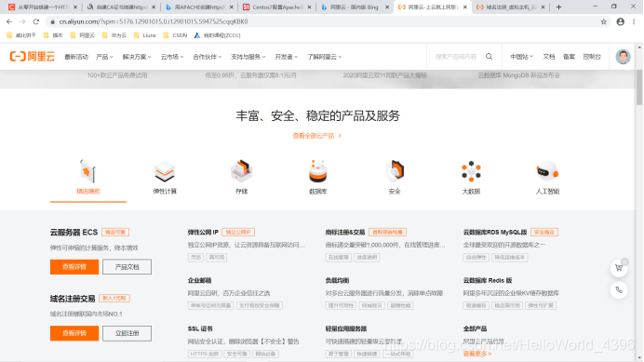Image resolution: width=644 pixels, height=362 pixels.
Task: Open the 企业邮箱 product link
Action: [x=199, y=280]
